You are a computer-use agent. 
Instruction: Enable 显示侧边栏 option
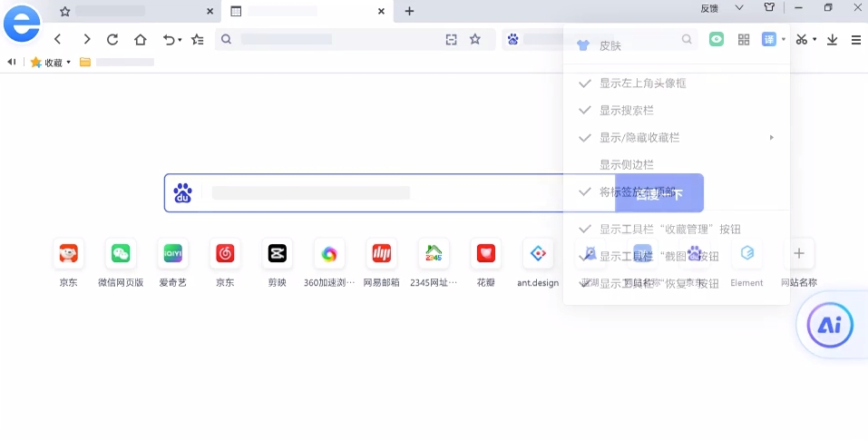pos(677,164)
